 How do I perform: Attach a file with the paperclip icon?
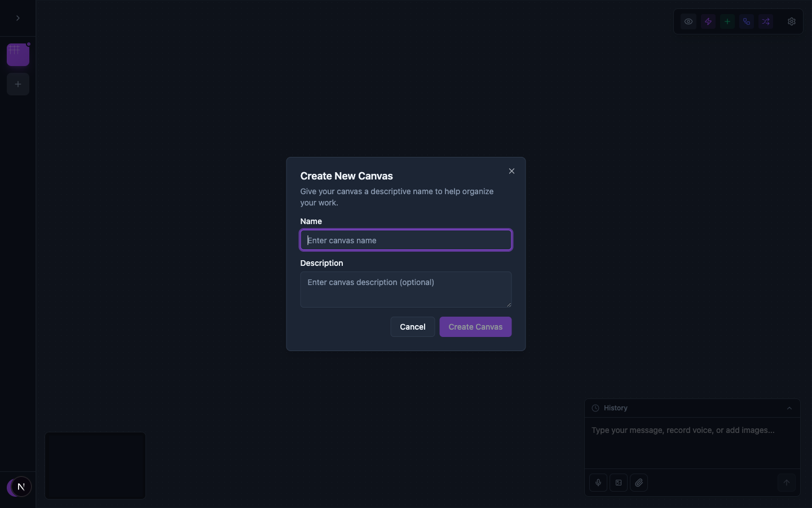click(639, 483)
